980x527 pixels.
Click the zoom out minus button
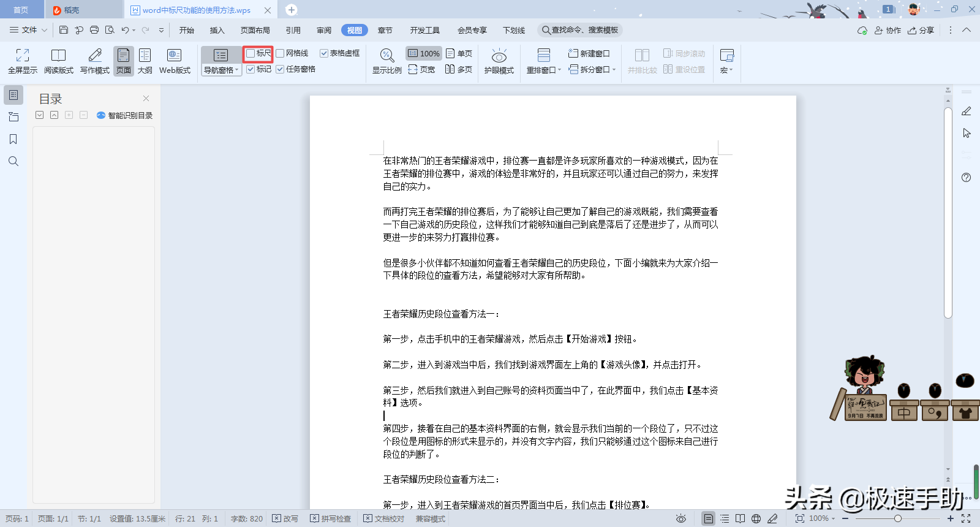pos(845,518)
